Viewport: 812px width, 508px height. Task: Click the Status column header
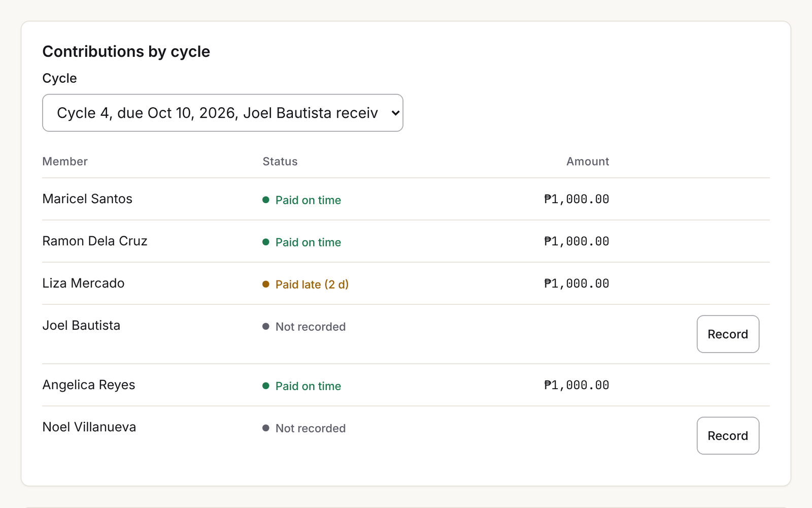click(x=280, y=162)
